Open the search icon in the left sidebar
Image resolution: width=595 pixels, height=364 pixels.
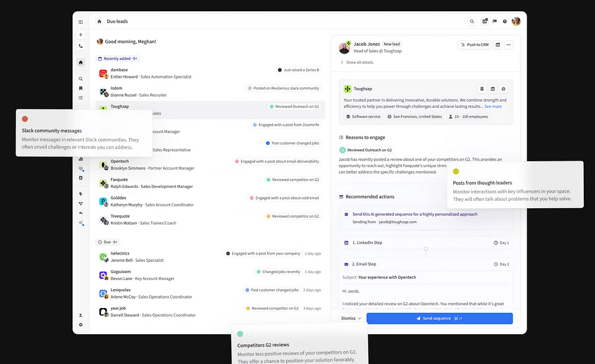point(80,79)
